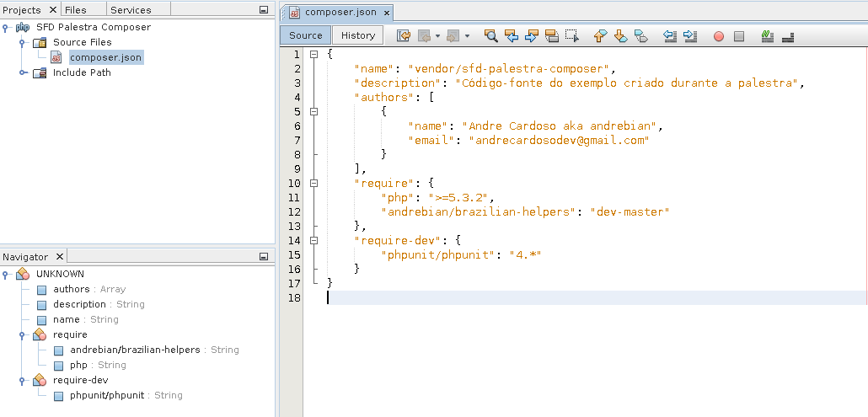Collapse the SFD Palestra Composer project node

point(6,27)
